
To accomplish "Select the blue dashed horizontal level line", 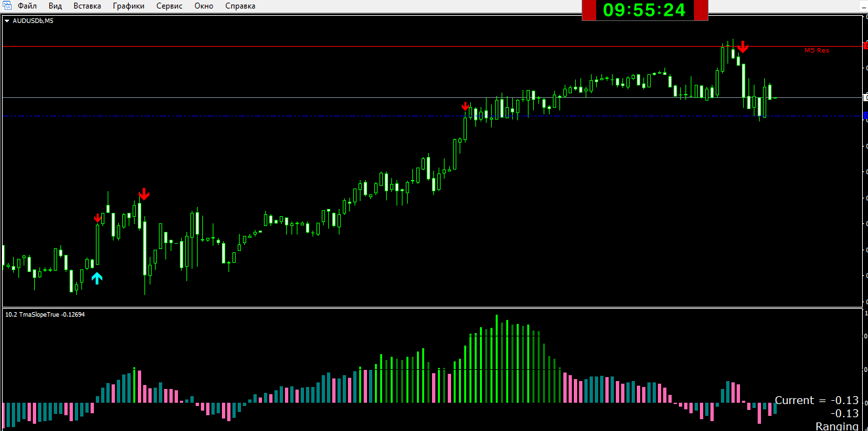I will [x=431, y=116].
